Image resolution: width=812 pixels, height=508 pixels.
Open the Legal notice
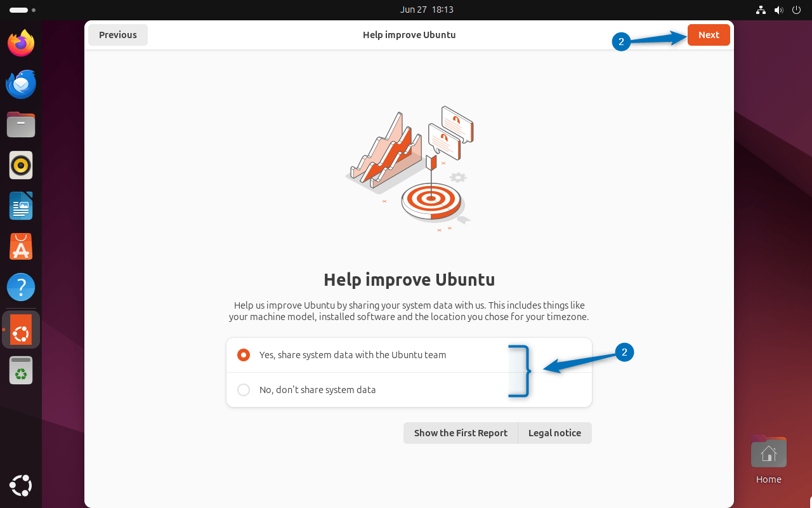pyautogui.click(x=554, y=432)
